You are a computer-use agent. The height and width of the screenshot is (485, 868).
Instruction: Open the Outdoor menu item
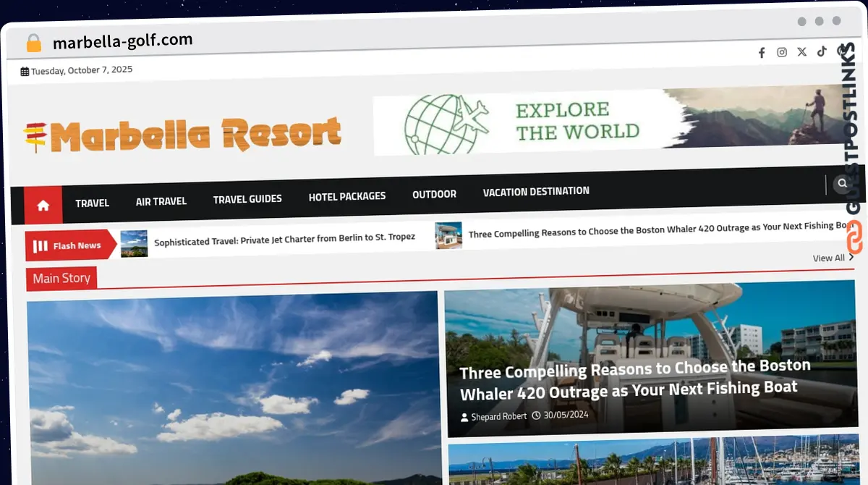[x=434, y=194]
